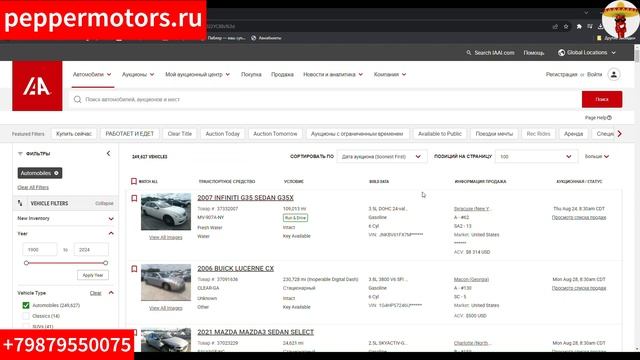Expand the Аукционы menu
640x360 pixels.
(x=138, y=74)
